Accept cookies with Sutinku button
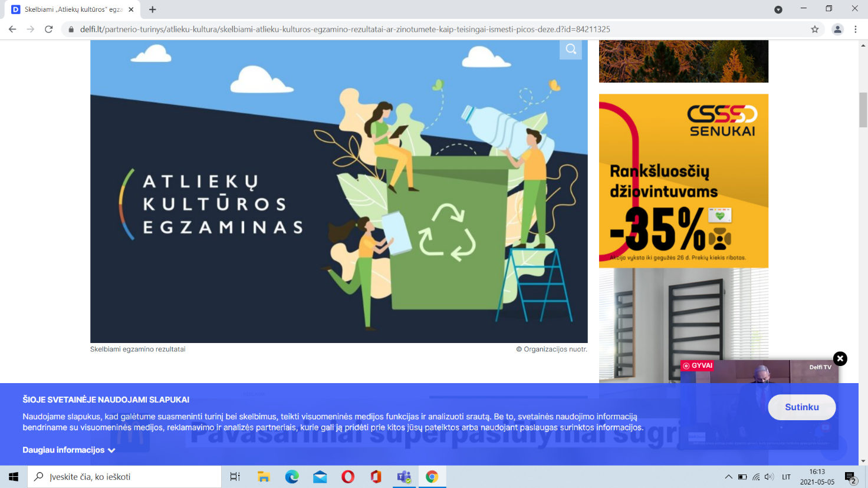Image resolution: width=868 pixels, height=488 pixels. (801, 407)
